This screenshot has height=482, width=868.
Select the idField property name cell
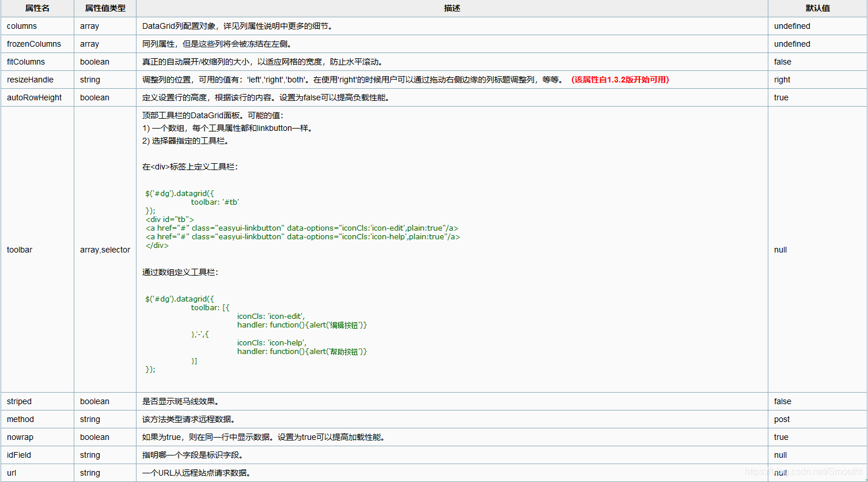pos(37,455)
